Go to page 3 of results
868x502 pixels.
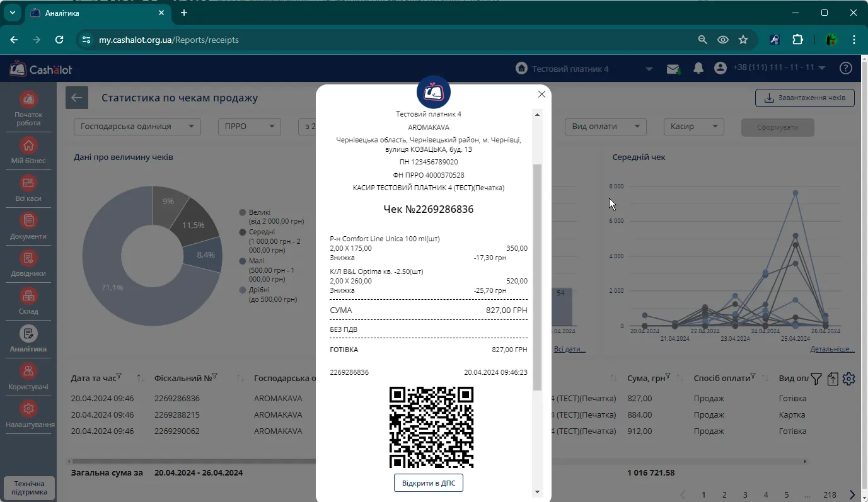pos(745,495)
